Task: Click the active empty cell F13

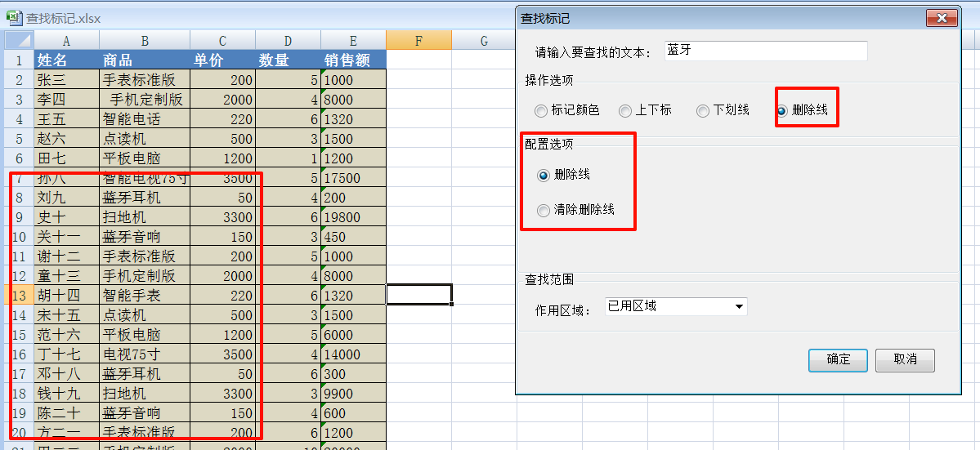Action: (418, 295)
